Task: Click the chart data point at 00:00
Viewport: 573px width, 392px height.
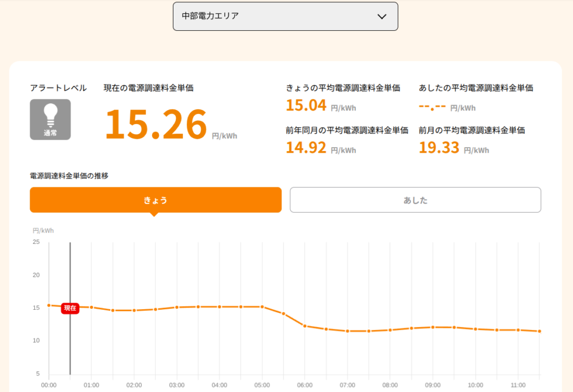Action: click(49, 305)
